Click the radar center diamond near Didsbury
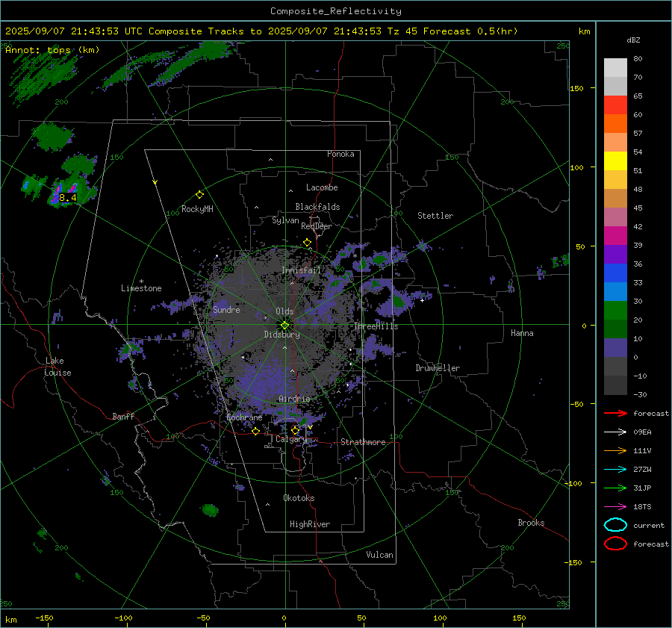Viewport: 672px width, 628px height. (x=285, y=326)
